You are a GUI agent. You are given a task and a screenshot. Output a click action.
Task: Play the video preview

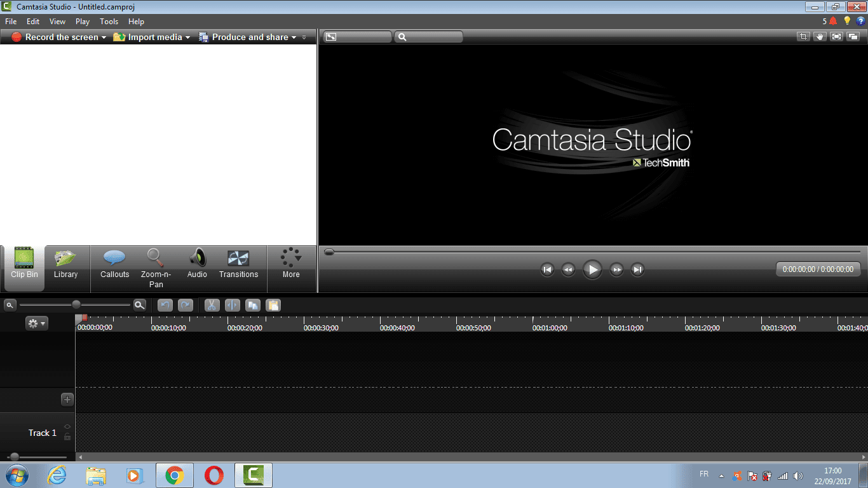pyautogui.click(x=592, y=269)
